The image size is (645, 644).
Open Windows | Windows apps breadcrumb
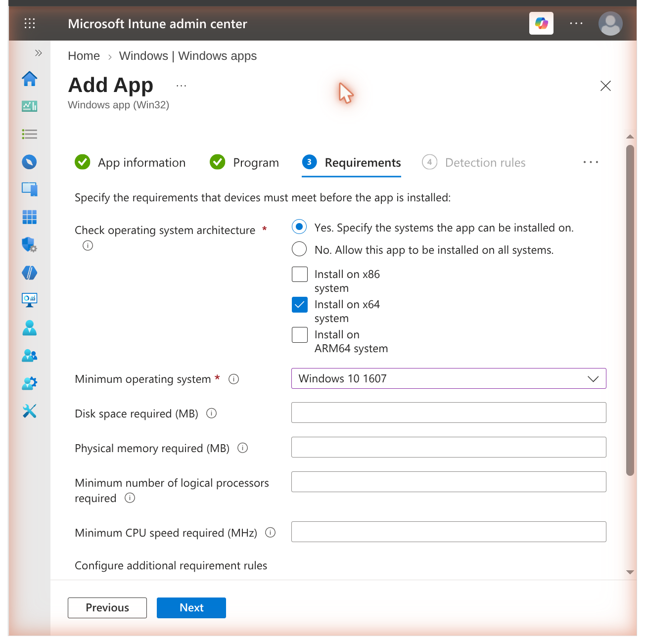188,56
